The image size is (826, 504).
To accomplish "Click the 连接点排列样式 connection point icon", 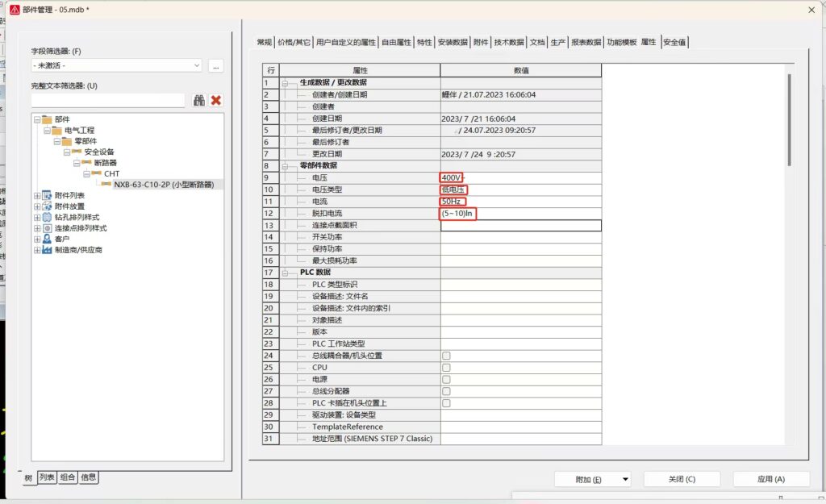I will tap(47, 227).
